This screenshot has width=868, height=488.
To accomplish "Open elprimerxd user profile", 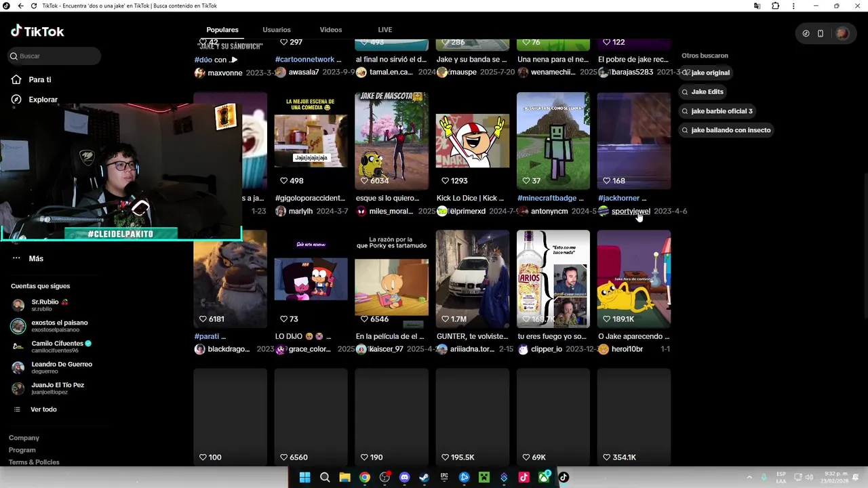I will click(x=468, y=211).
